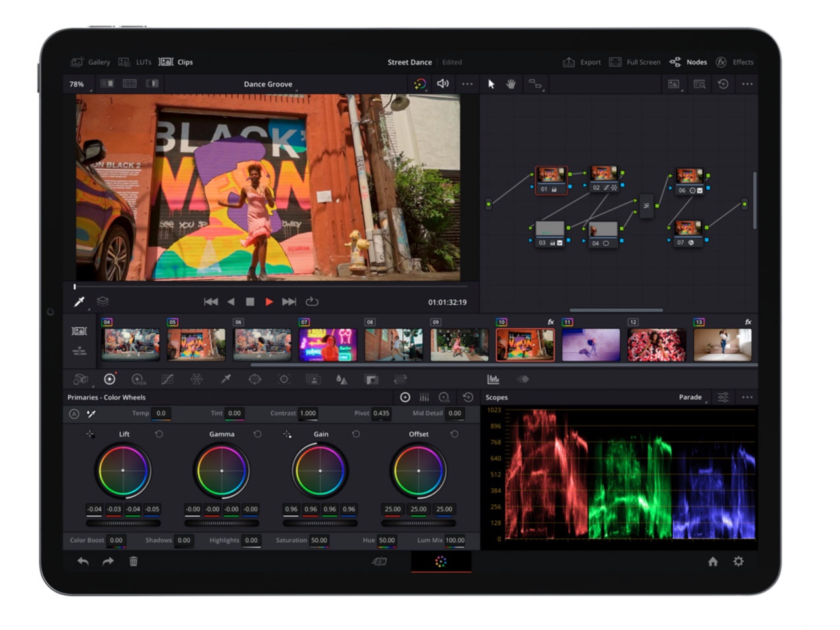The image size is (840, 630).
Task: Toggle the LUTs panel
Action: click(135, 62)
